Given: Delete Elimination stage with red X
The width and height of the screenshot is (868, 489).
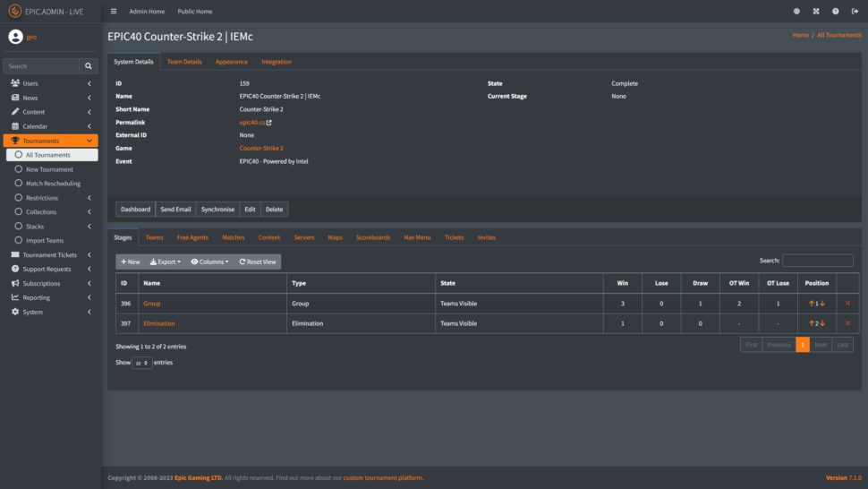Looking at the screenshot, I should (x=847, y=323).
